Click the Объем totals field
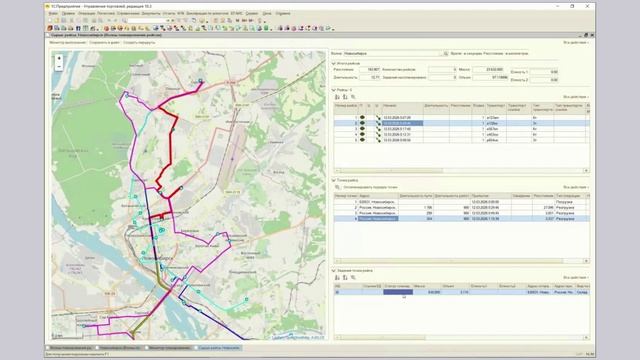 (x=490, y=77)
